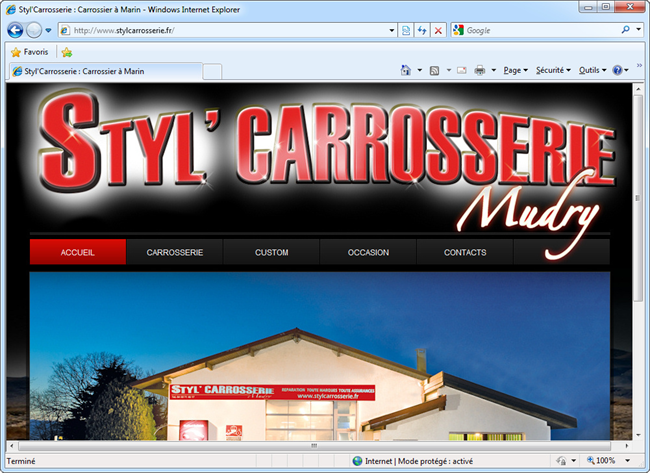Click the add to favorites bar star icon
Viewport: 650px width, 473px height.
[66, 52]
